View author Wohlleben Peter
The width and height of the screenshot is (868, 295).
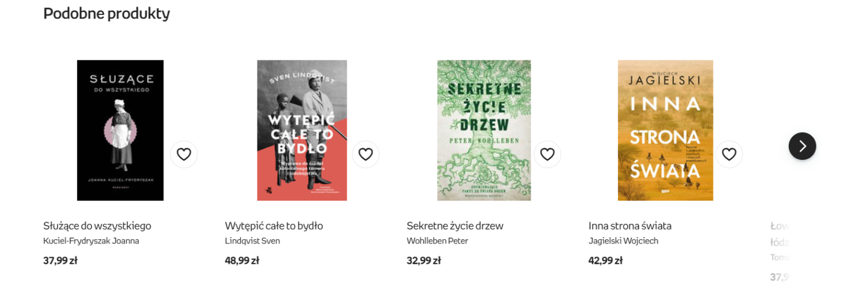point(437,241)
